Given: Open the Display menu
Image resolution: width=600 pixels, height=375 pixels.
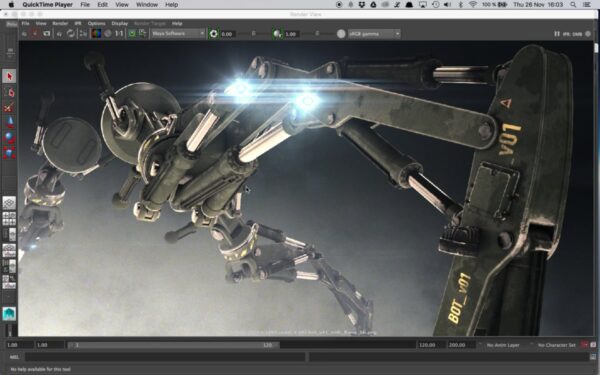Looking at the screenshot, I should coord(119,23).
